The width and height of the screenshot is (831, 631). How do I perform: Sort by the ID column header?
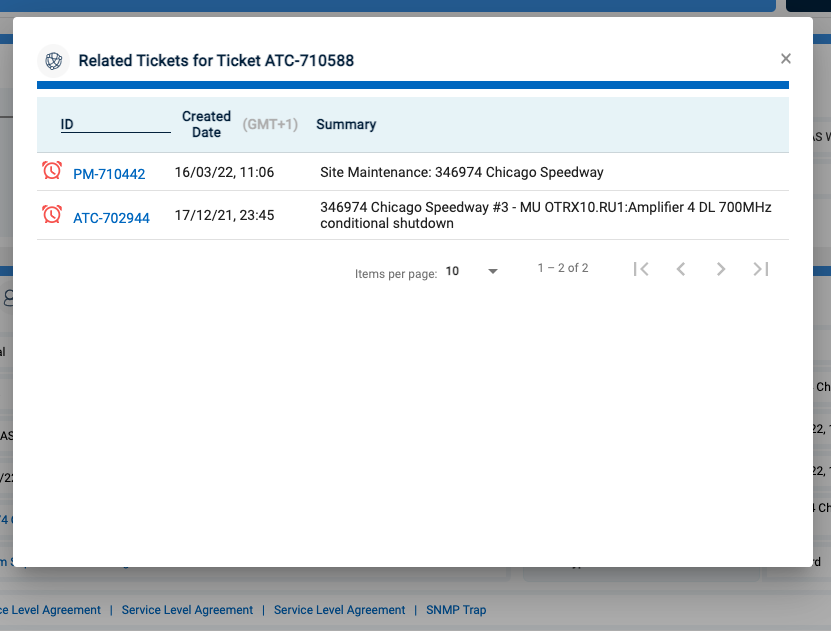point(67,125)
